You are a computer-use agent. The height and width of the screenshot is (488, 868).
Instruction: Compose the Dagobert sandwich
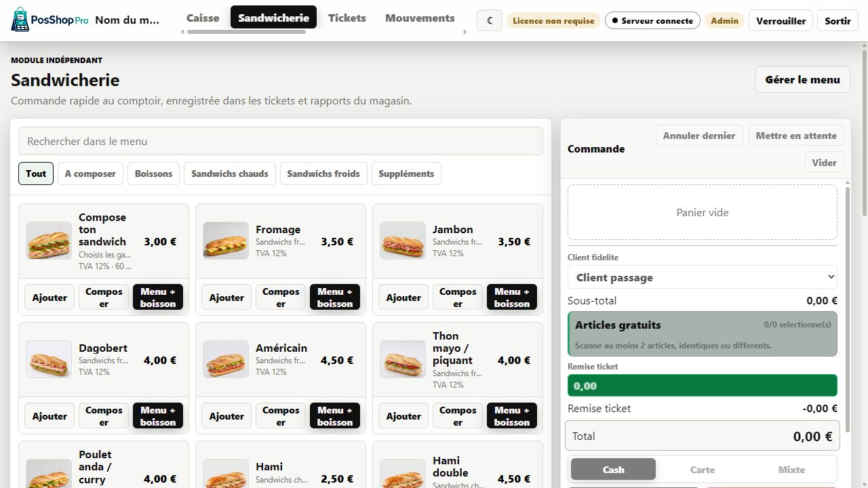coord(104,416)
